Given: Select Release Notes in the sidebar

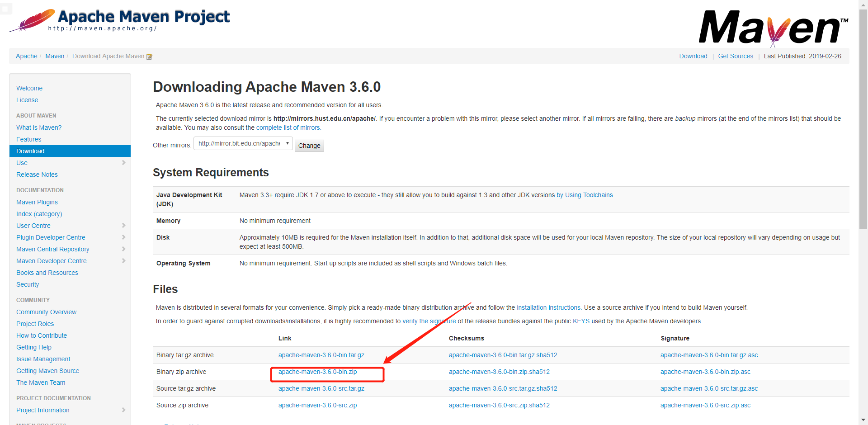Looking at the screenshot, I should click(x=37, y=175).
